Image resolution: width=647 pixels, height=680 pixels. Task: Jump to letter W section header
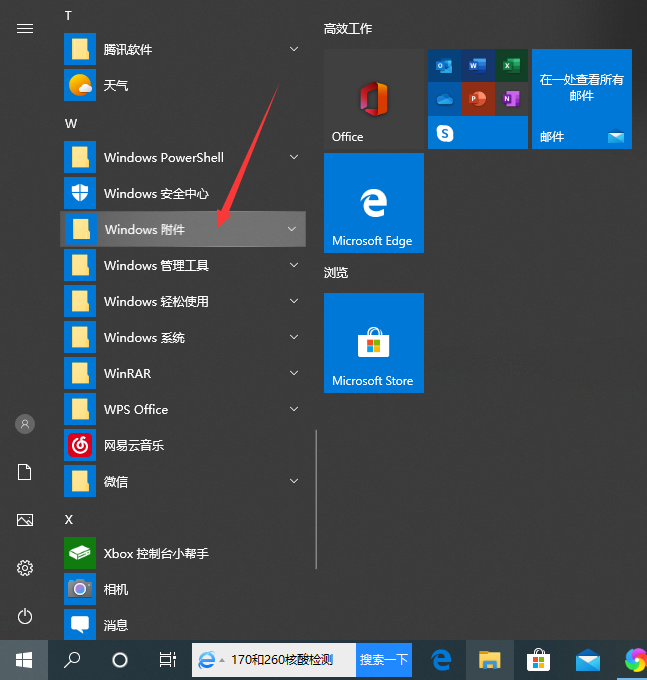click(x=71, y=124)
